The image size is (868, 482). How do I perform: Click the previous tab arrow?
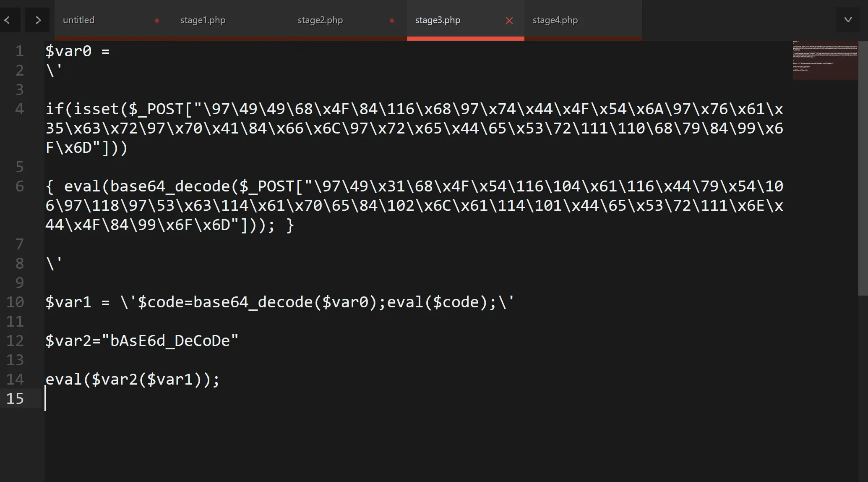point(7,20)
